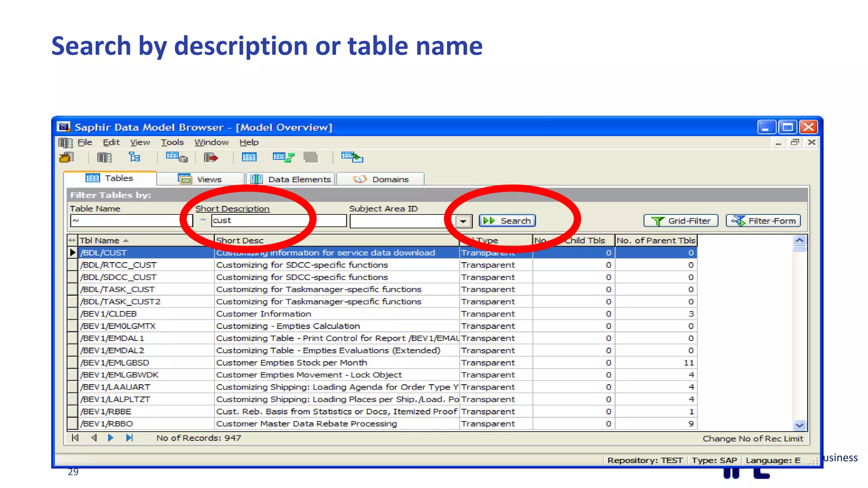Click the parent tables value 11 cell
Image resolution: width=868 pixels, height=488 pixels.
[x=656, y=363]
